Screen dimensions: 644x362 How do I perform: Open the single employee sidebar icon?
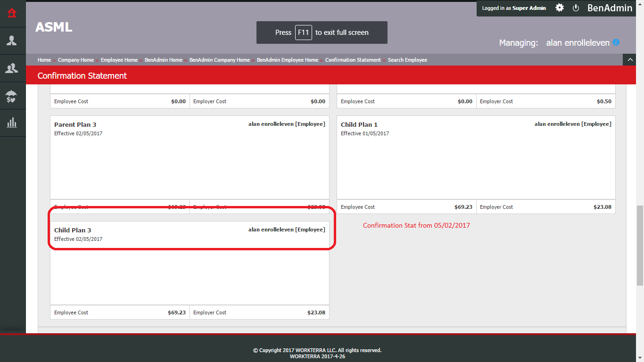(12, 41)
